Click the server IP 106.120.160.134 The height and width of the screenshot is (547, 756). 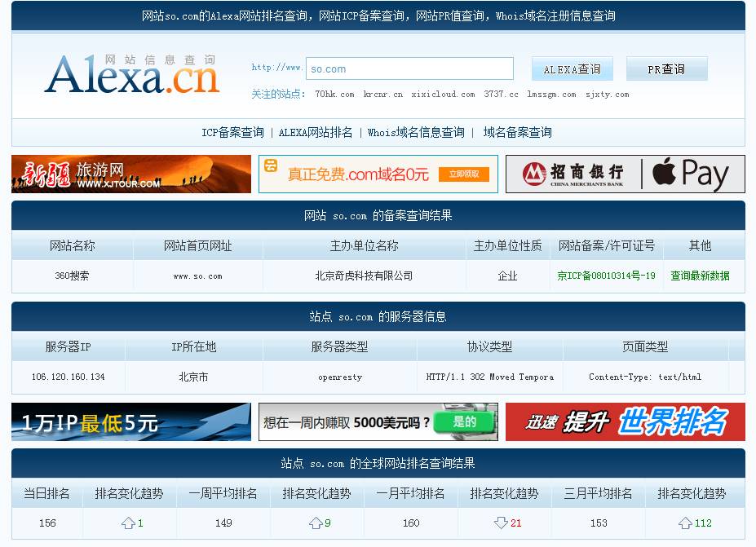[x=68, y=377]
